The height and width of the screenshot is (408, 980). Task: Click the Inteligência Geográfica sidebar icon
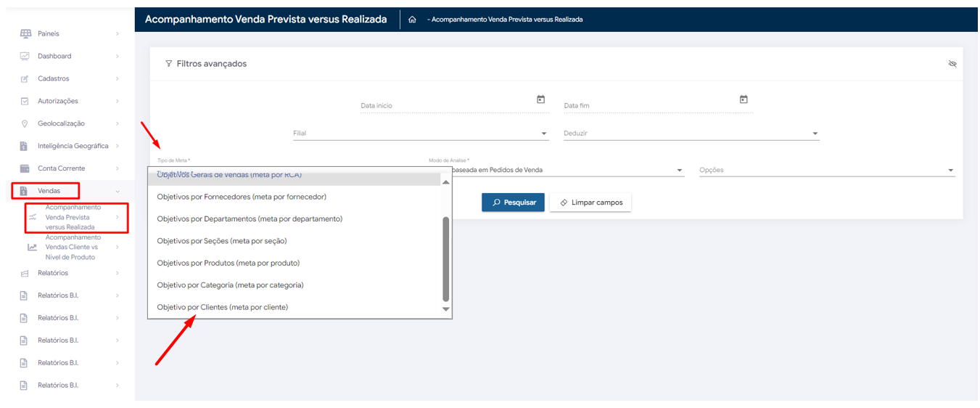point(25,146)
